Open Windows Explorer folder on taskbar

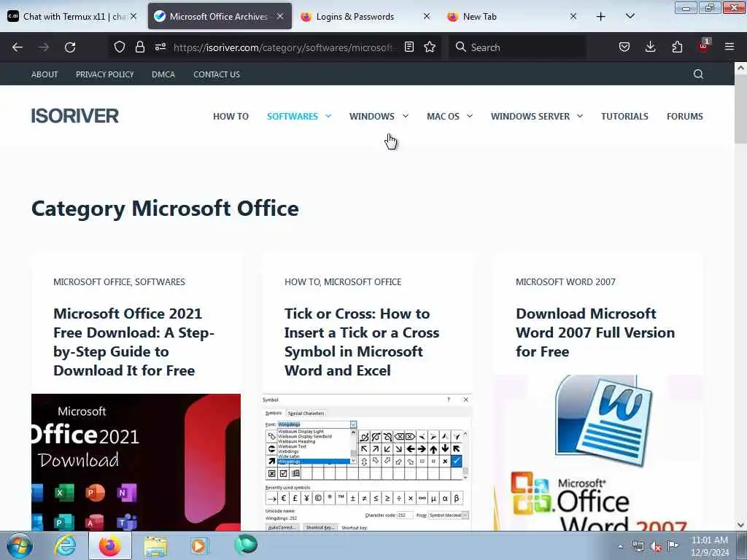(x=155, y=545)
